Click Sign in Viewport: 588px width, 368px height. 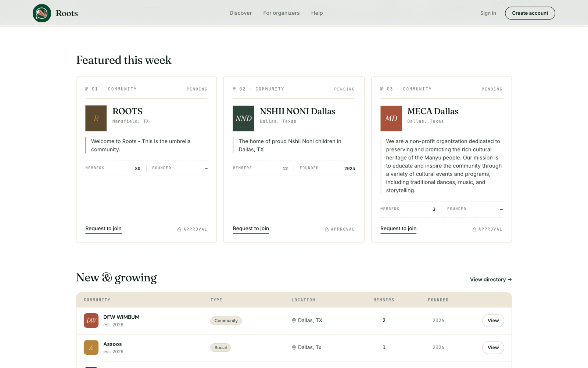pos(488,13)
